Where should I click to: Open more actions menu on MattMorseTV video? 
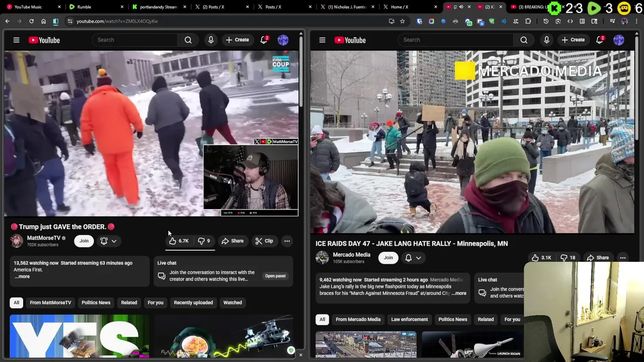pos(287,241)
